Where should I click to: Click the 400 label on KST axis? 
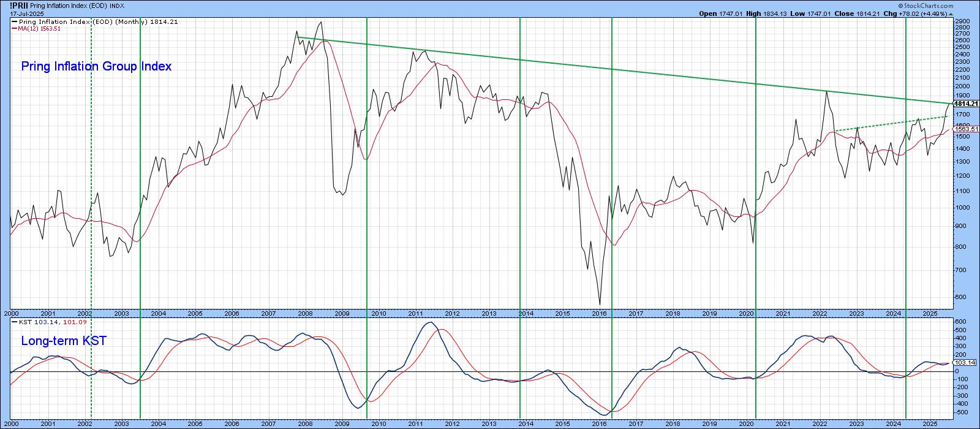coord(960,338)
